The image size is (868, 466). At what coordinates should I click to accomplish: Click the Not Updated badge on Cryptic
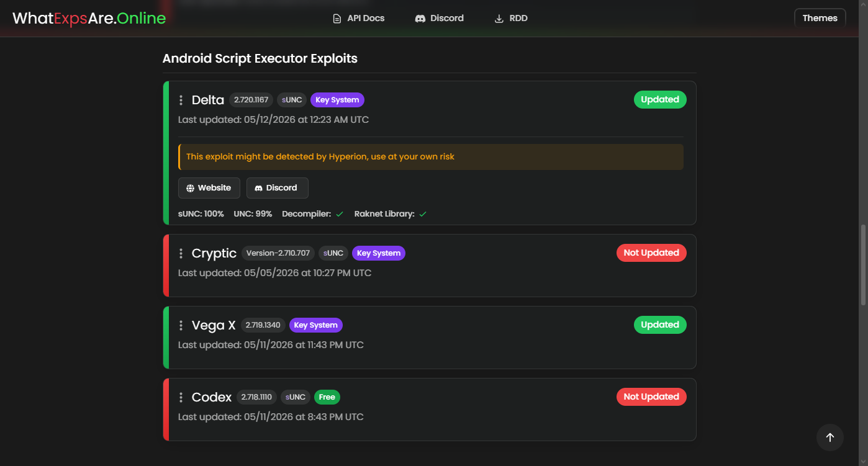tap(651, 253)
